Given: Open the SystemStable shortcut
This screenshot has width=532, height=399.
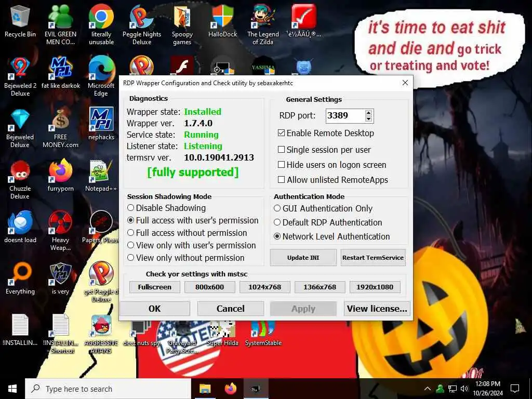Looking at the screenshot, I should [263, 334].
